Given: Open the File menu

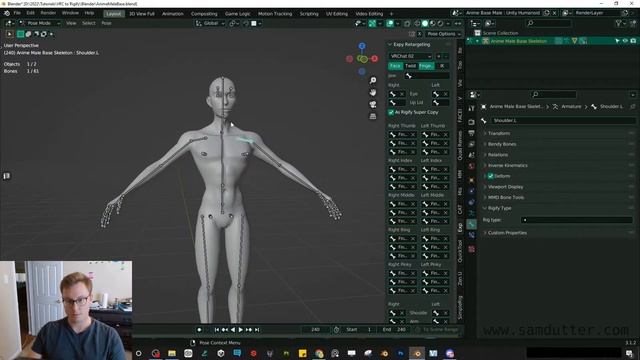Looking at the screenshot, I should pos(17,13).
